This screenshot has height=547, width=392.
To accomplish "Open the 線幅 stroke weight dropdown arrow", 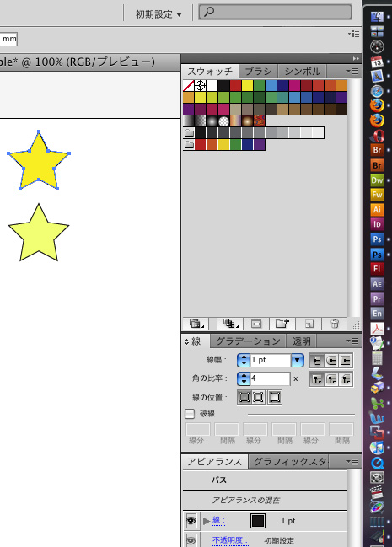I will (x=298, y=360).
